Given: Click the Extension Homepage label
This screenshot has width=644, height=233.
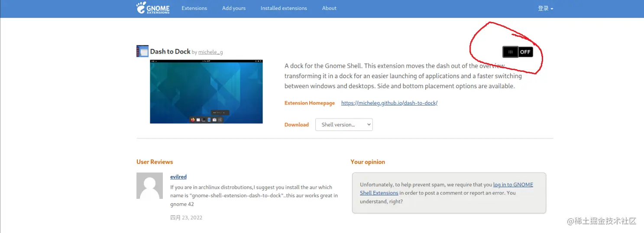Looking at the screenshot, I should coord(310,103).
